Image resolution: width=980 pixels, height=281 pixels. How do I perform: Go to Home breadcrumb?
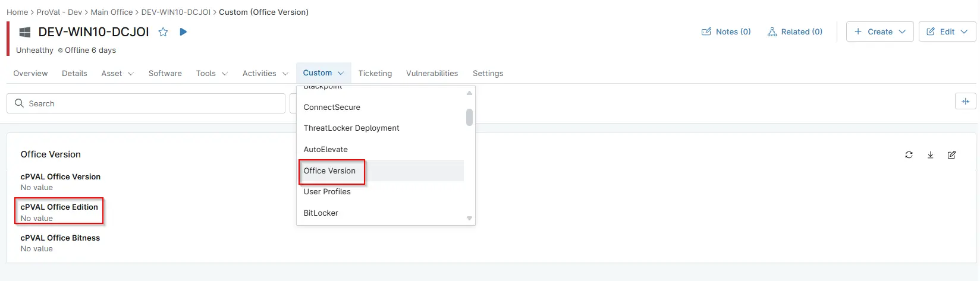17,12
